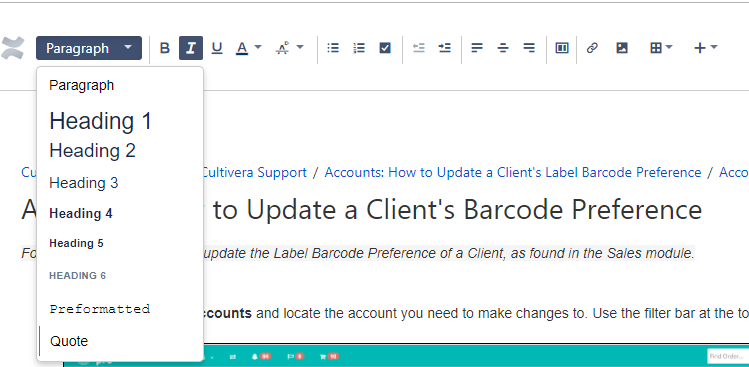Align text left

(477, 48)
